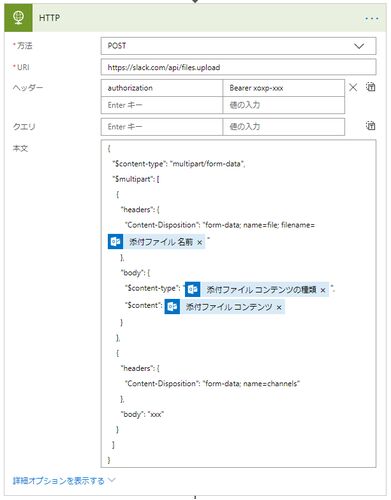Click the ヘッダー label
The image size is (391, 500).
point(28,88)
